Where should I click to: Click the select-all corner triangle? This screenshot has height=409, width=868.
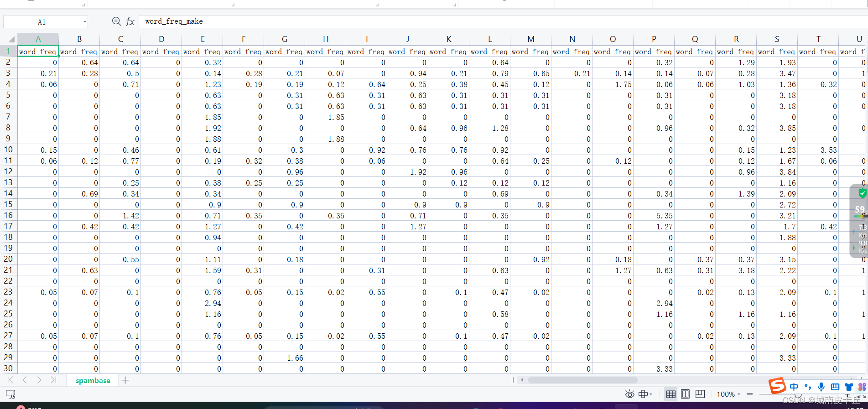[x=11, y=39]
